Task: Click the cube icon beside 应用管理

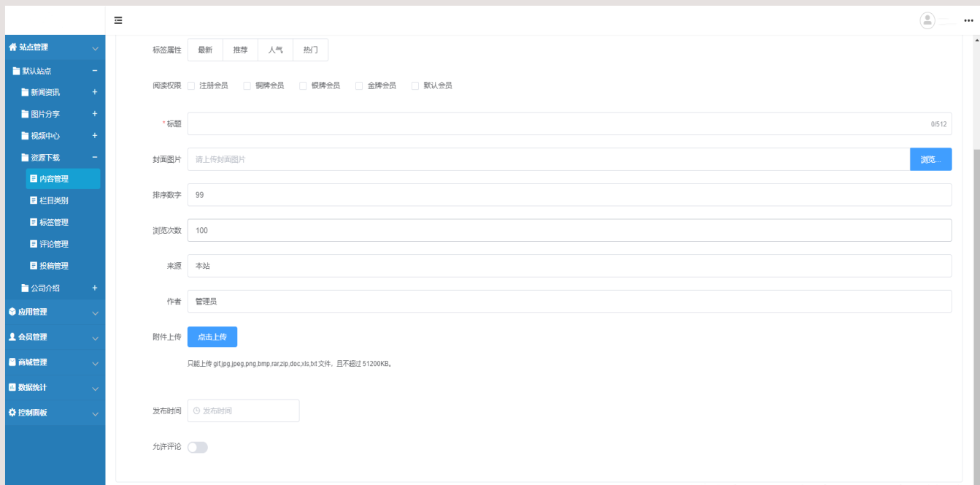Action: coord(12,311)
